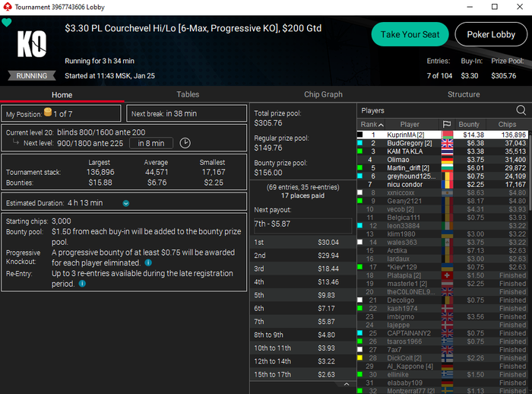Screen dimensions: 532x394
Task: Open Progressive Knockout info icon
Action: click(x=148, y=262)
